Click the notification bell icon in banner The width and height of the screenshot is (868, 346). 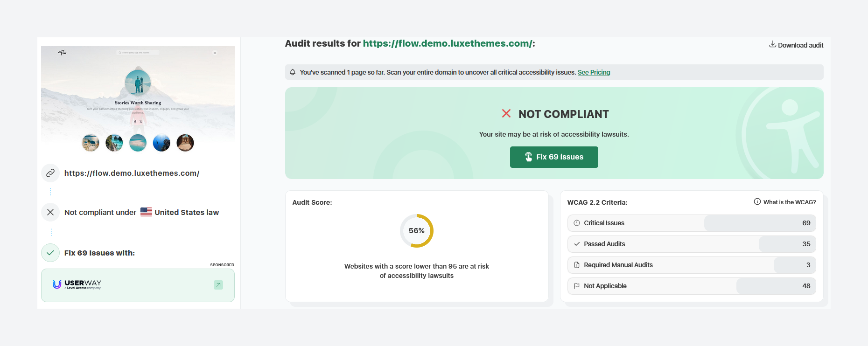point(293,72)
